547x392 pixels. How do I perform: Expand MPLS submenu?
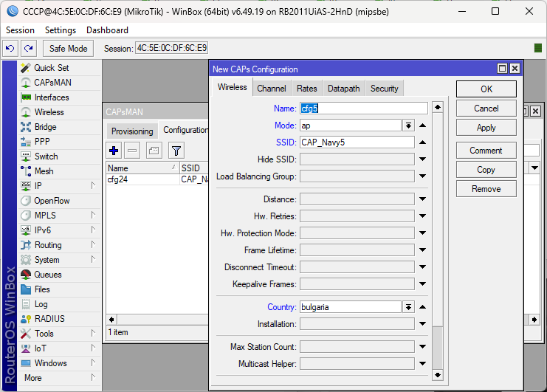point(93,215)
